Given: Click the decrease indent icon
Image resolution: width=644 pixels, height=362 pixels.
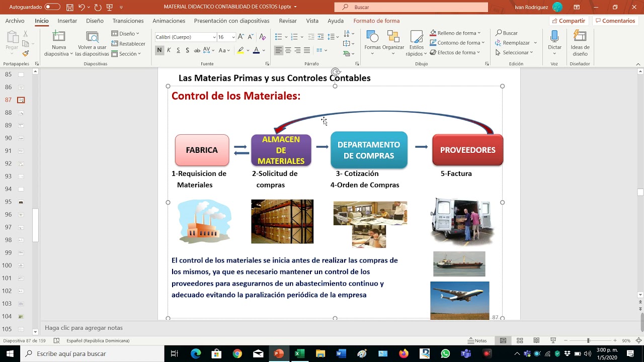Looking at the screenshot, I should [311, 37].
